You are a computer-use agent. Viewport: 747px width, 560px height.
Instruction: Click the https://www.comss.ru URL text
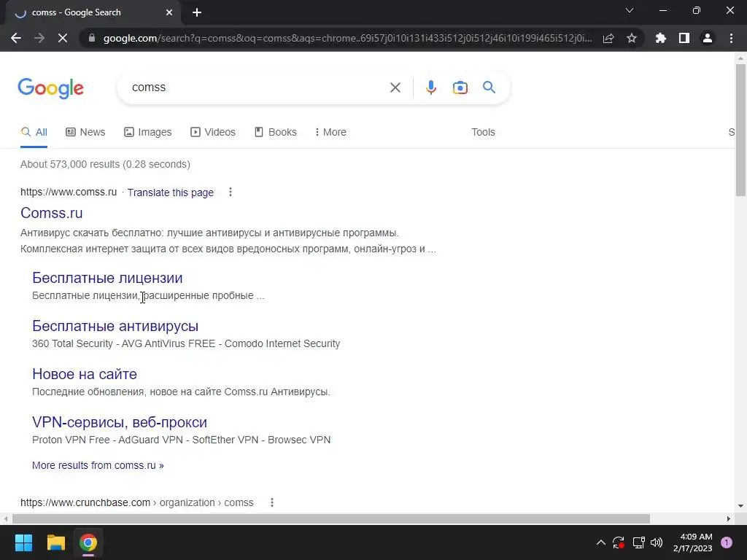[69, 192]
